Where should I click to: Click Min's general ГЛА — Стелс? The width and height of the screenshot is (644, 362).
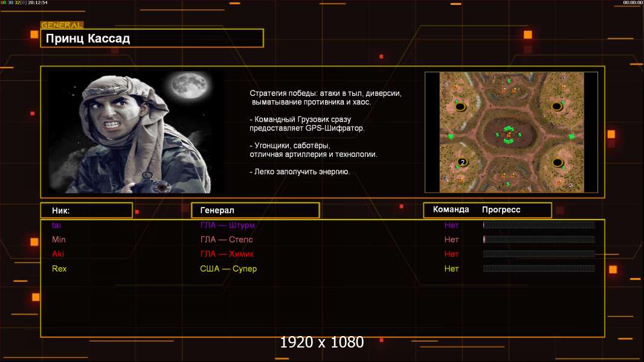227,240
